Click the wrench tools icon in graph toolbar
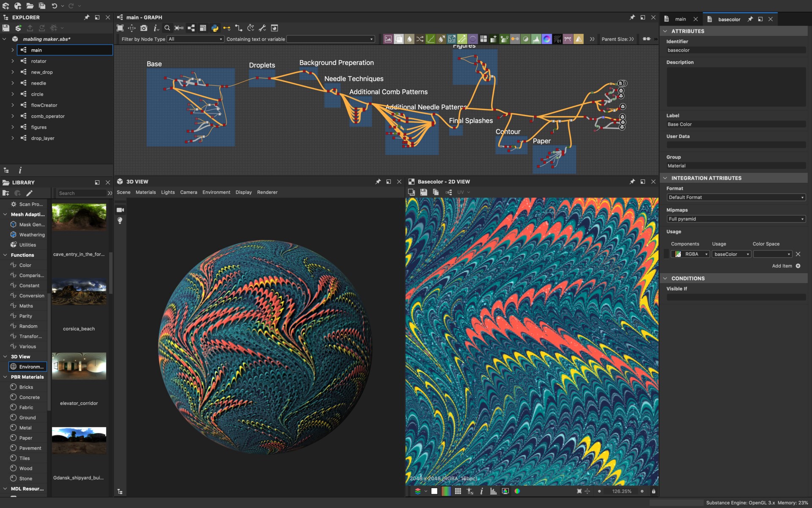 [x=262, y=28]
